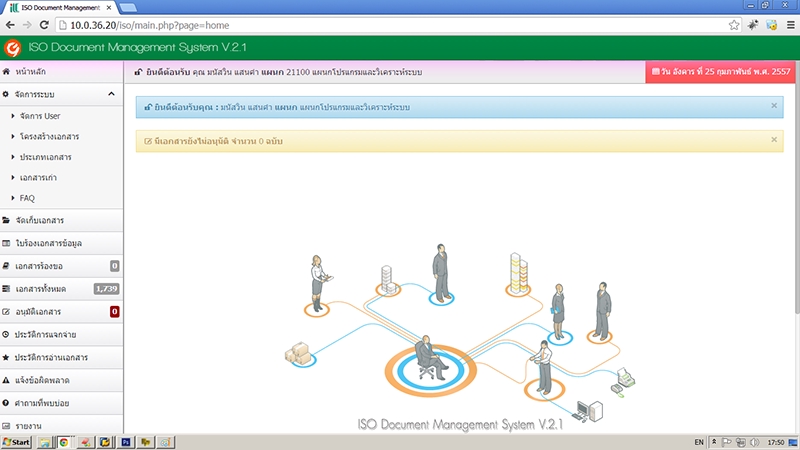Image resolution: width=800 pixels, height=450 pixels.
Task: Click the 17:50 taskbar clock
Action: [x=776, y=442]
